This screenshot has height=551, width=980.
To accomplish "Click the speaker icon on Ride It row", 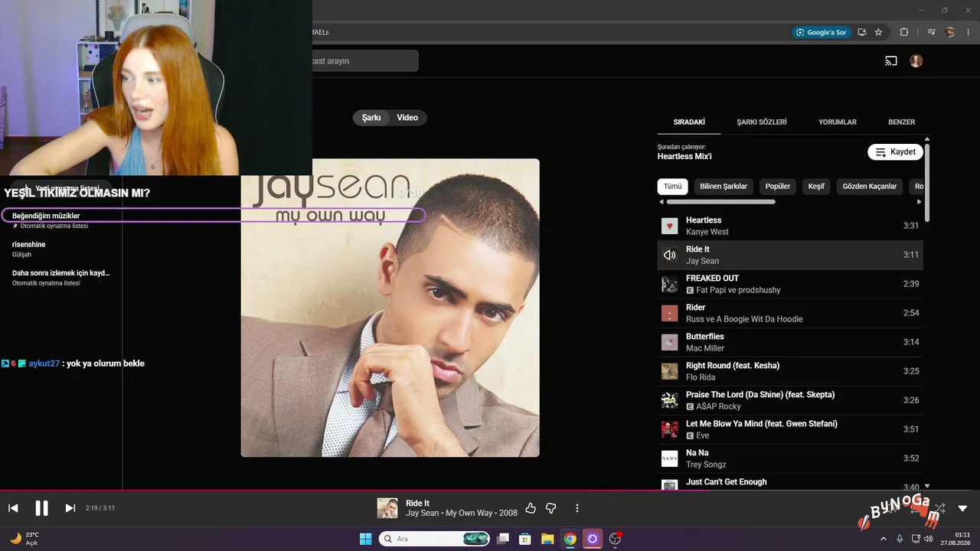I will coord(670,255).
